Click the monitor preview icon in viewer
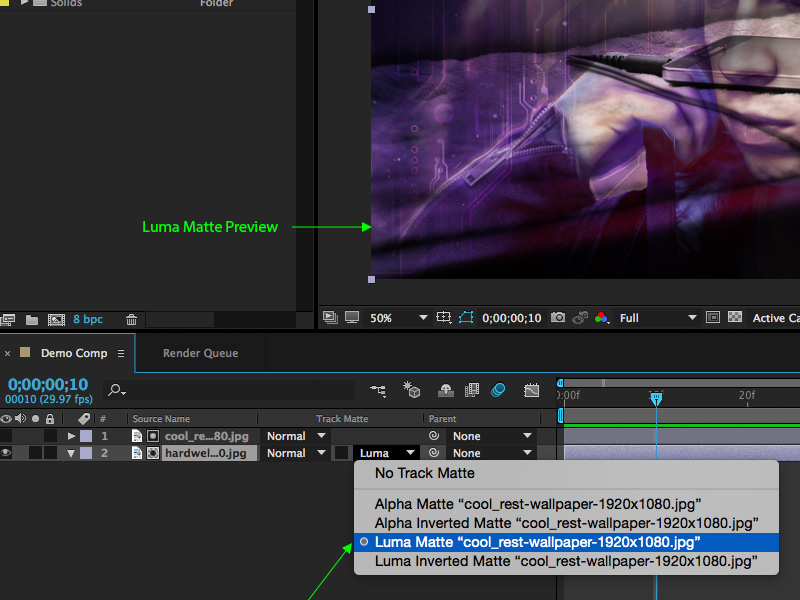The image size is (800, 600). [x=352, y=317]
